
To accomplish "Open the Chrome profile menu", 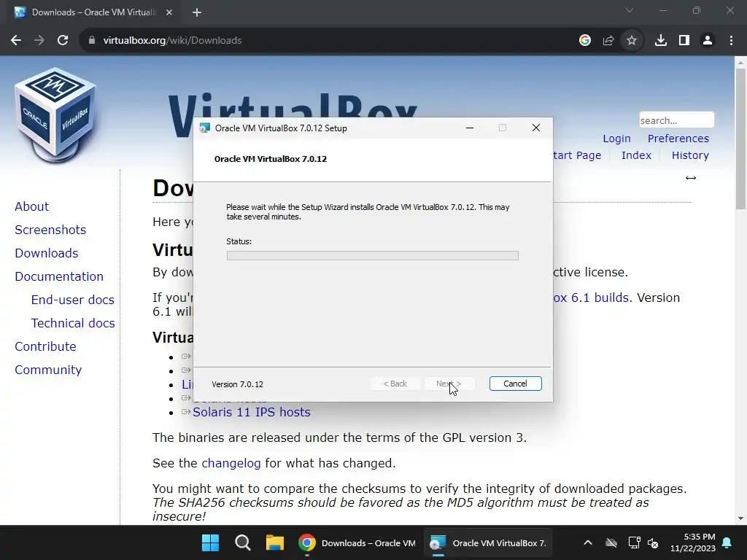I will tap(708, 41).
